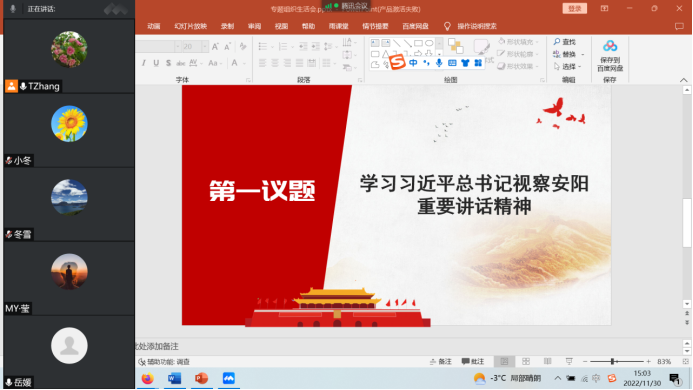The width and height of the screenshot is (693, 390).
Task: Switch to Reading view icon
Action: coord(547,361)
